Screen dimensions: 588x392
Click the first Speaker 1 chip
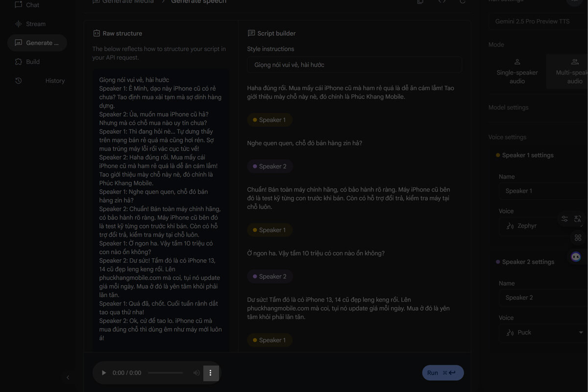coord(269,120)
